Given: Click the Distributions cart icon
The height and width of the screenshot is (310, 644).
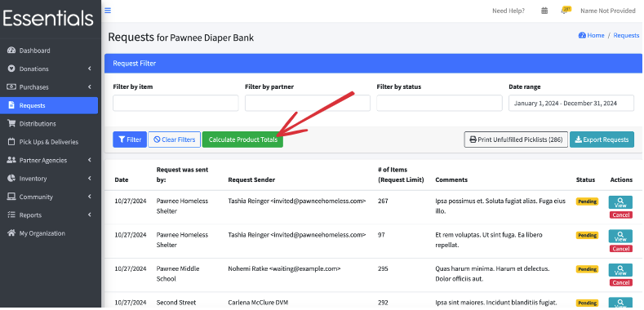Looking at the screenshot, I should [x=11, y=123].
